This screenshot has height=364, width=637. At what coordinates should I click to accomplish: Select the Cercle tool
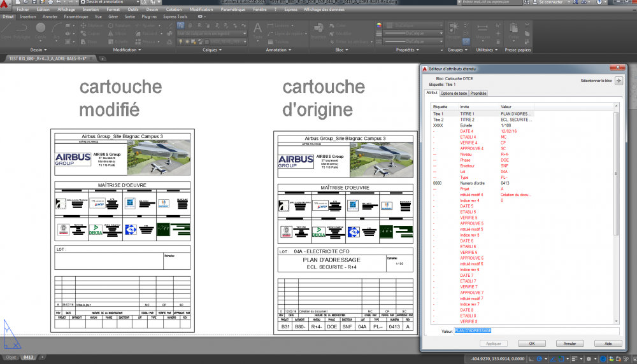coord(41,31)
